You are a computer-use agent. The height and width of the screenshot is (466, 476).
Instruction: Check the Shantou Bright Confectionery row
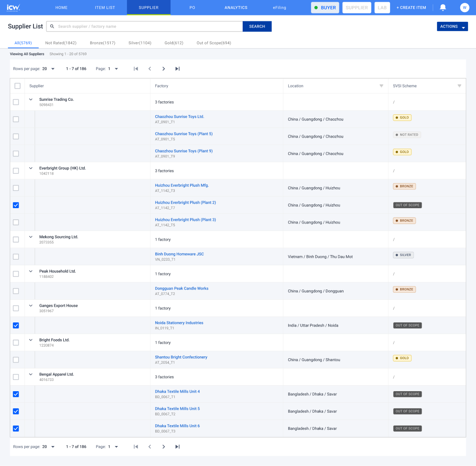coord(16,360)
